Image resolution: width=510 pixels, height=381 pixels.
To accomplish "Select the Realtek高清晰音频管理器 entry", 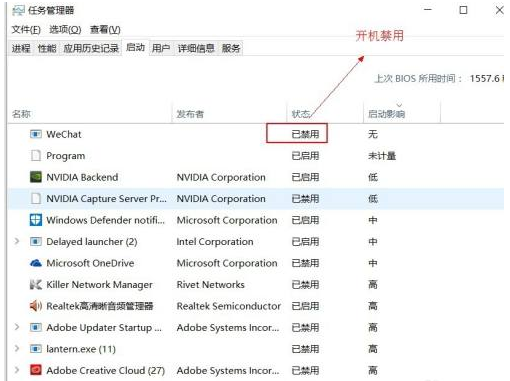I will click(x=100, y=306).
